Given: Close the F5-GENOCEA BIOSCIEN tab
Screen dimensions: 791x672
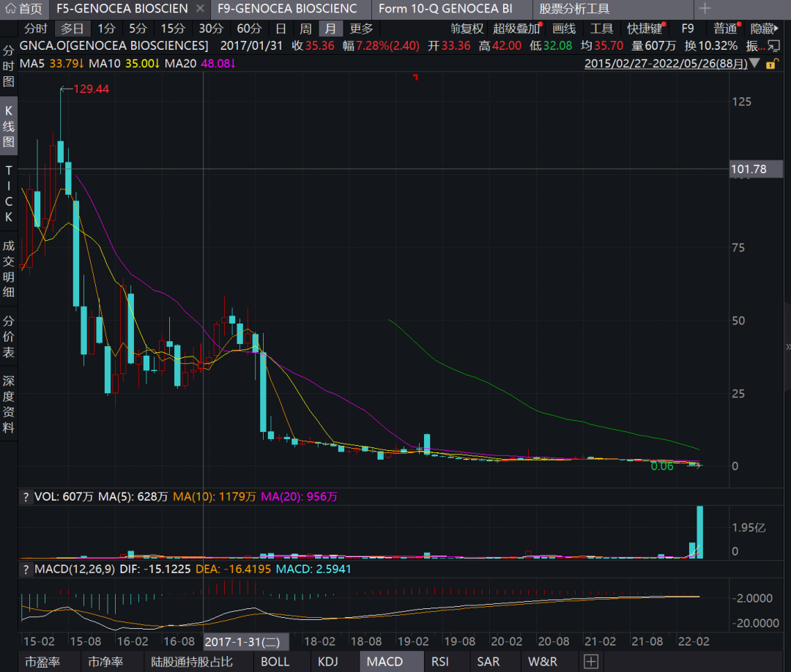Looking at the screenshot, I should coord(201,9).
